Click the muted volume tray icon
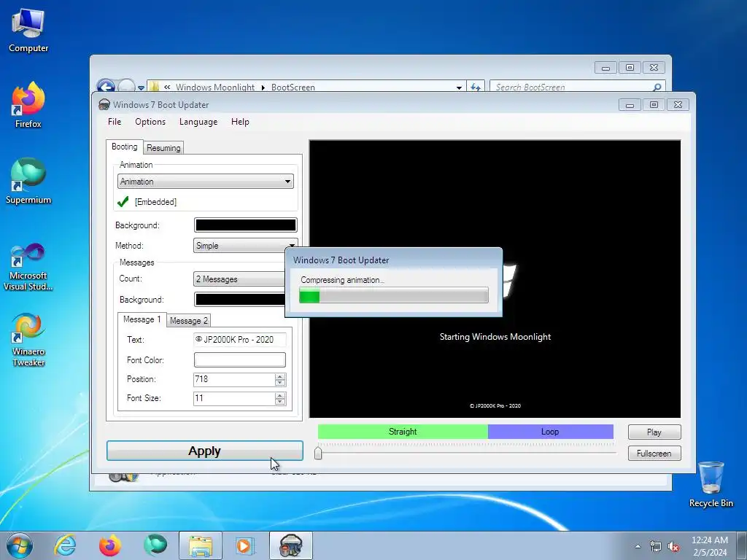The image size is (747, 560). click(x=673, y=546)
